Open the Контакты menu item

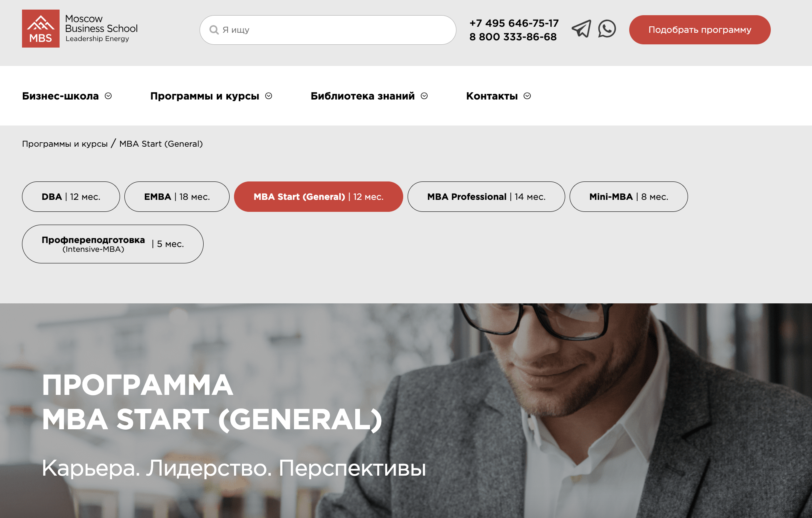[492, 96]
